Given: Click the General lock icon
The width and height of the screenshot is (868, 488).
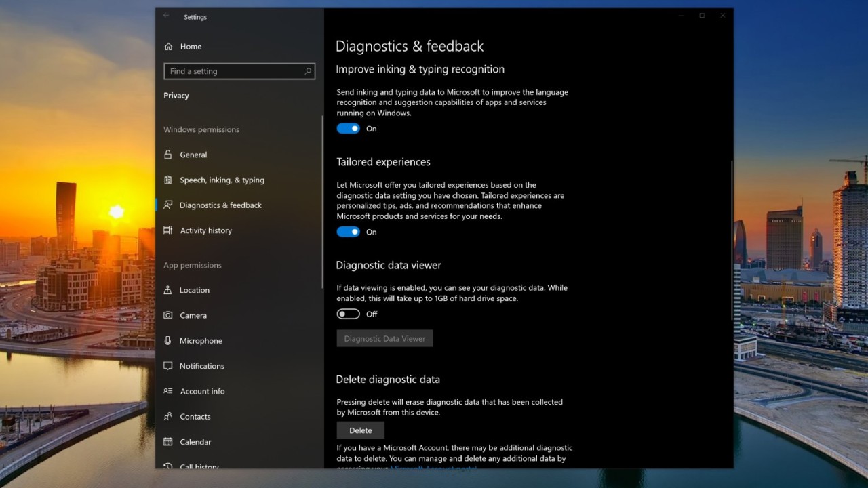Looking at the screenshot, I should tap(168, 155).
